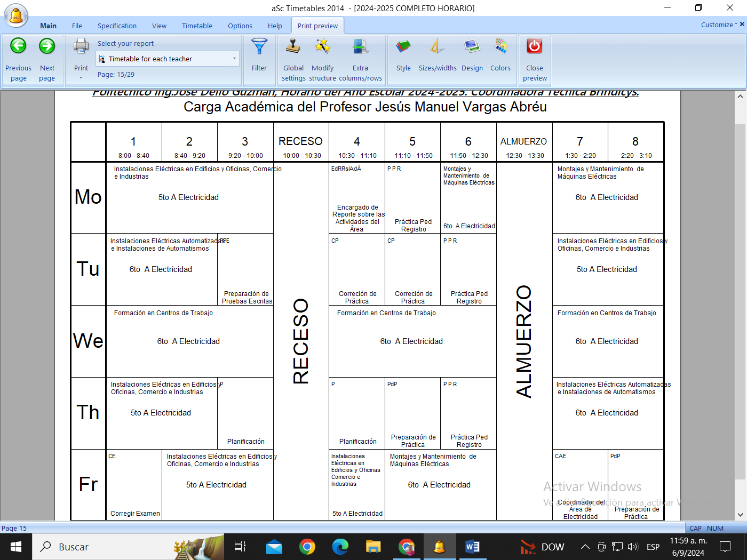
Task: Click the volume speaker tray icon
Action: tap(633, 547)
